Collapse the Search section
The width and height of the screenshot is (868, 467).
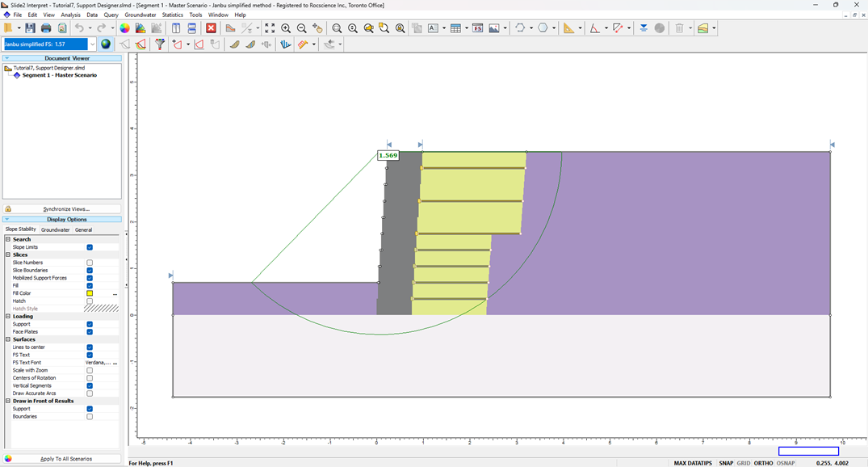pos(8,239)
